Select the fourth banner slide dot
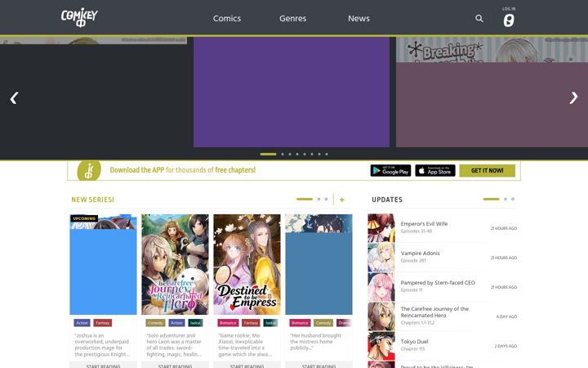The height and width of the screenshot is (368, 588). (x=297, y=154)
